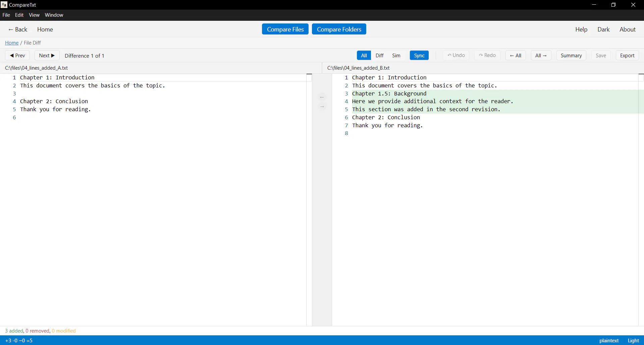Click the Undo button
Screen dimensions: 644x345
[x=456, y=55]
